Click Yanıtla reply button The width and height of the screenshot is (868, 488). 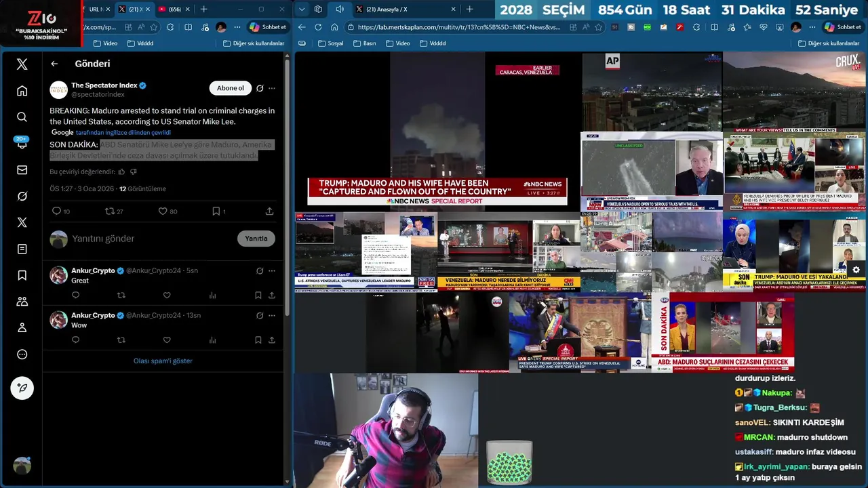[x=256, y=239]
